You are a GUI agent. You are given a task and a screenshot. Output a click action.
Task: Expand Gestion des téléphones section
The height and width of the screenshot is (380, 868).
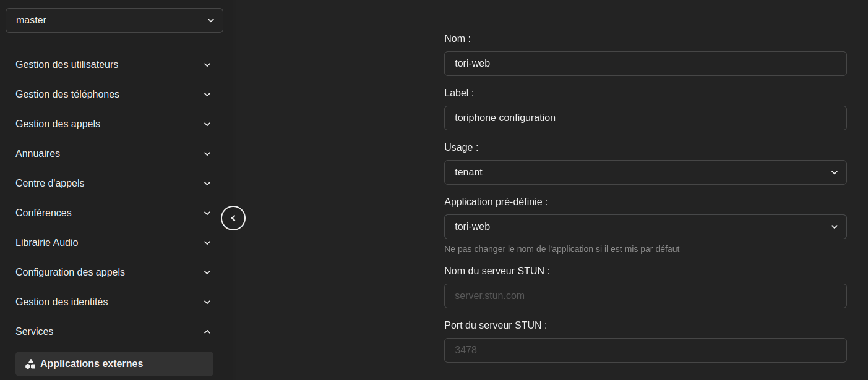[x=114, y=95]
